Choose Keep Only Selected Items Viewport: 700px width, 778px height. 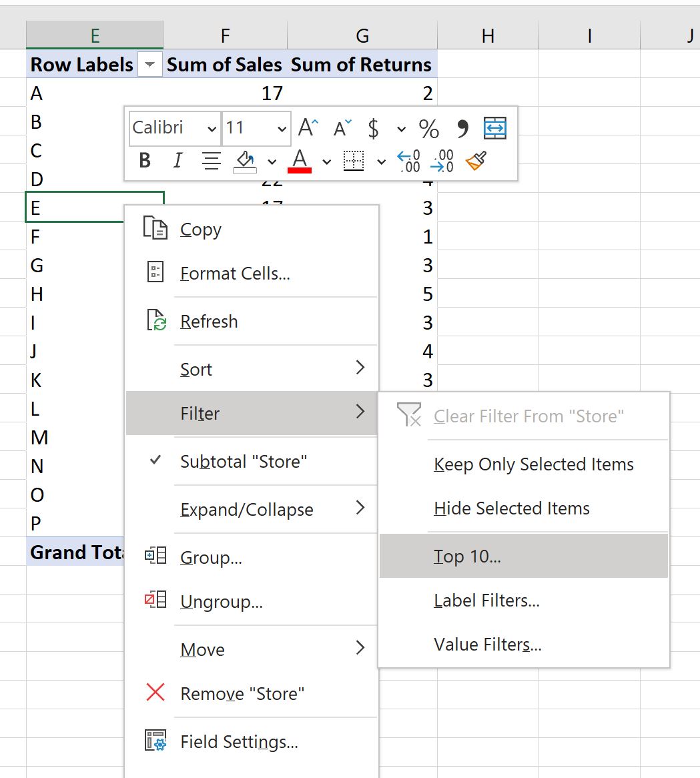524,464
